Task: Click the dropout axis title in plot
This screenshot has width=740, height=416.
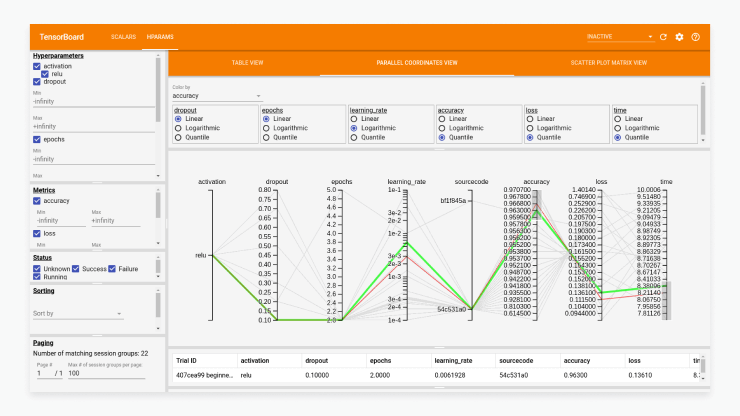Action: (x=277, y=182)
